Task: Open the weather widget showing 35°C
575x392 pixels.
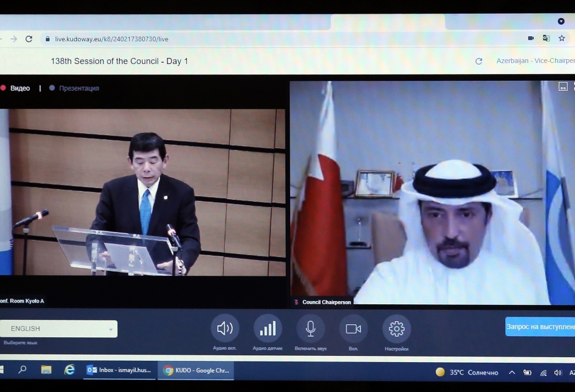Action: tap(467, 373)
